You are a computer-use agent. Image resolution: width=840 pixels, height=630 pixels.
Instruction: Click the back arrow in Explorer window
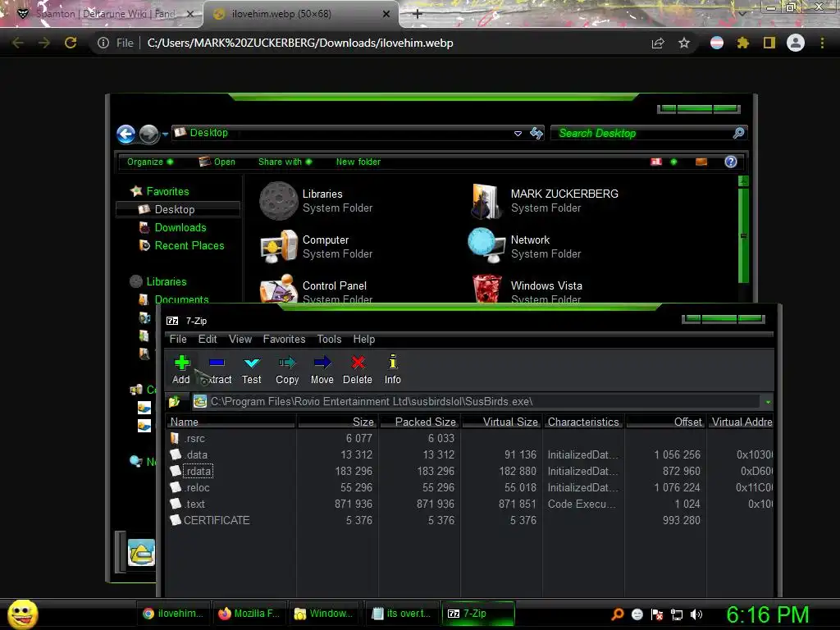click(126, 134)
